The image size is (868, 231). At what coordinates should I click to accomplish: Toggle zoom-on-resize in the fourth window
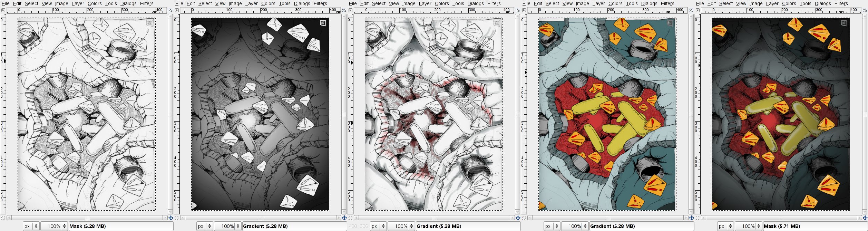coord(691,10)
